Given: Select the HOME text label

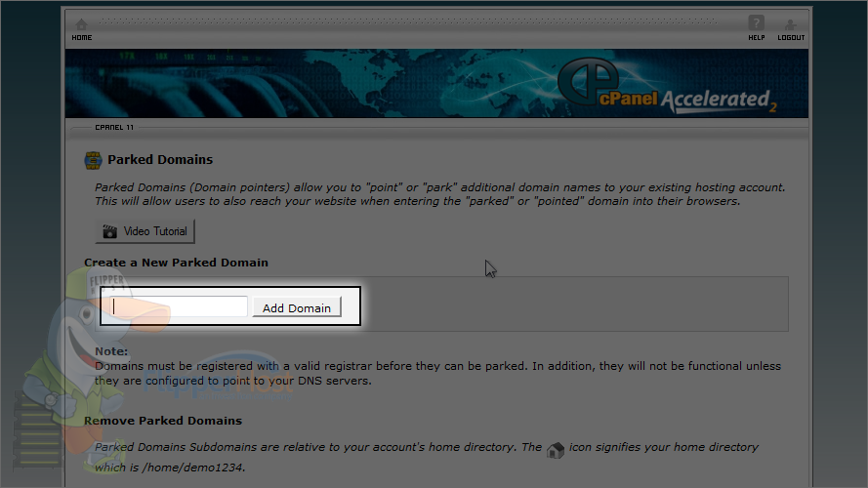Looking at the screenshot, I should click(81, 38).
